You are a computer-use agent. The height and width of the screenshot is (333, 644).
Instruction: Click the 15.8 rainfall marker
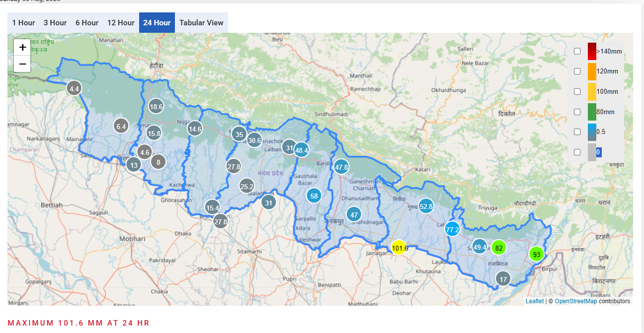(x=154, y=133)
